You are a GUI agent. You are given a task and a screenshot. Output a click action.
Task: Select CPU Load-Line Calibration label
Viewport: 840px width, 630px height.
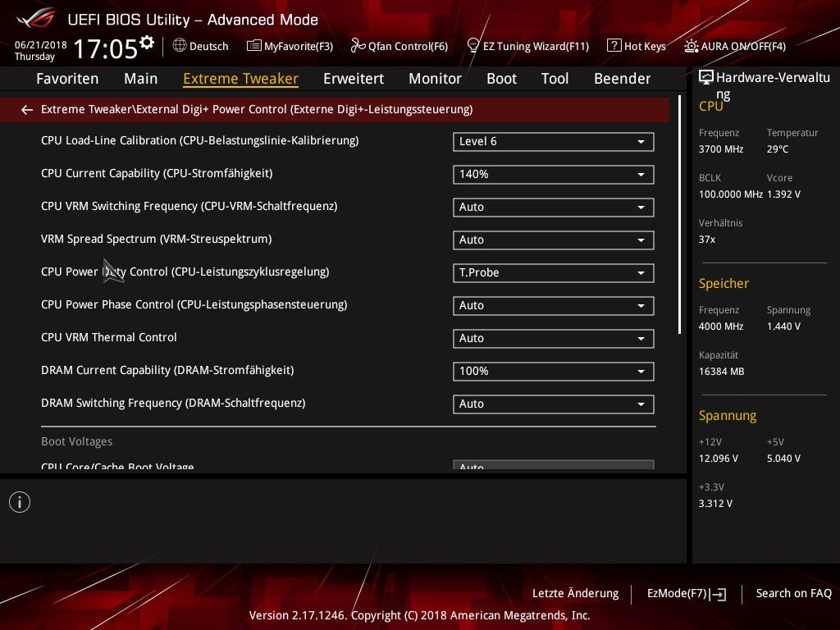200,140
